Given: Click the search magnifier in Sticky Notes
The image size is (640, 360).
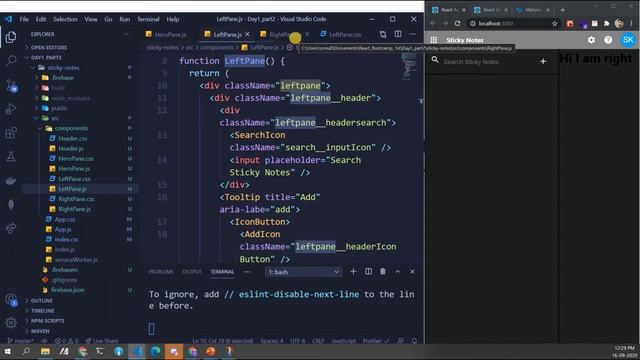Looking at the screenshot, I should point(435,60).
